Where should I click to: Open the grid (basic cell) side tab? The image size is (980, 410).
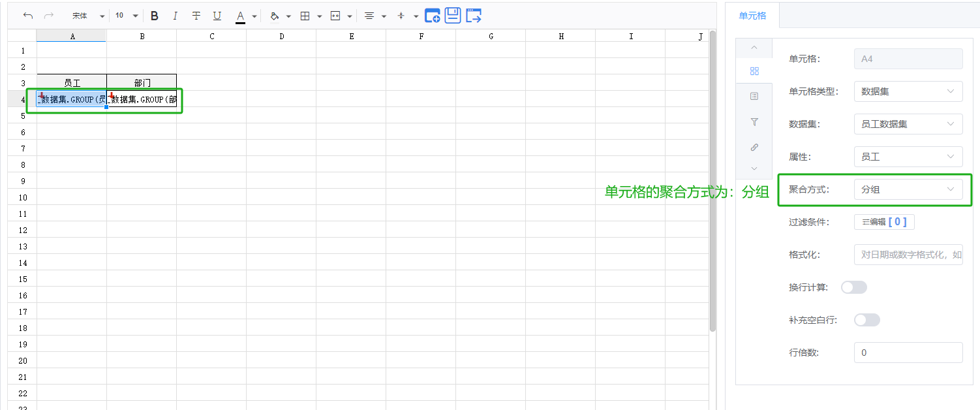click(x=754, y=71)
